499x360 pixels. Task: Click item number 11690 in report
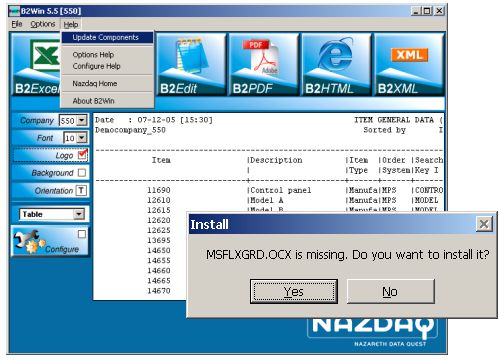(159, 190)
